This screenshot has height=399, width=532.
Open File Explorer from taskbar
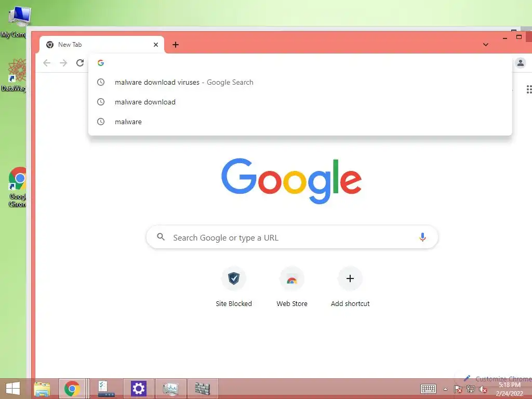coord(42,389)
